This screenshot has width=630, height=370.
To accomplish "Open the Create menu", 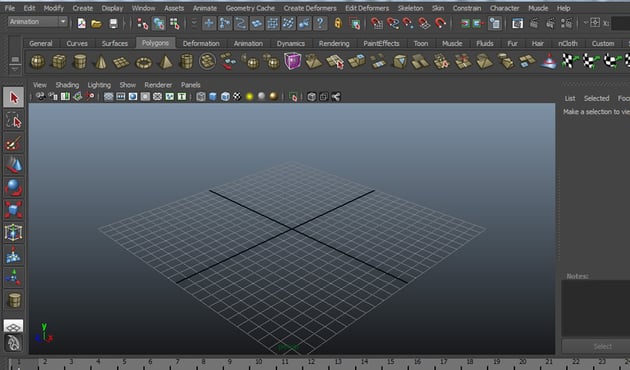I will 82,8.
